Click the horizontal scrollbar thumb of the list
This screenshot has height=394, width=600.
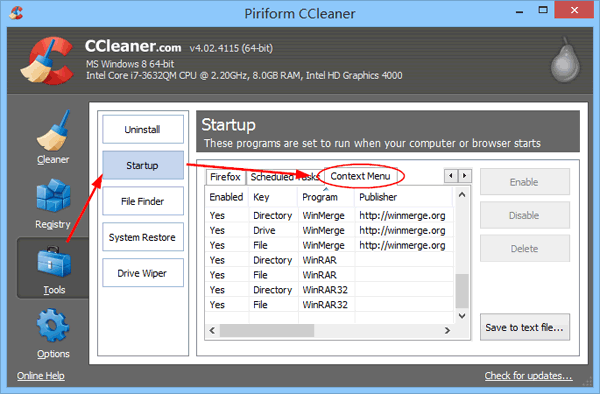267,330
